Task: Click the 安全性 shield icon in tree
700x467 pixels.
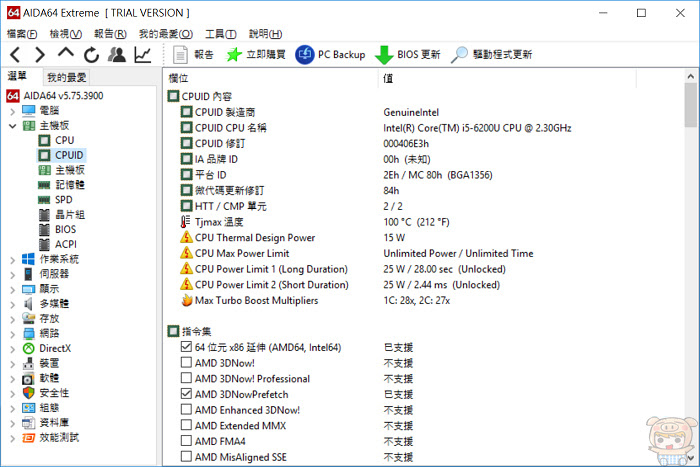Action: (28, 393)
